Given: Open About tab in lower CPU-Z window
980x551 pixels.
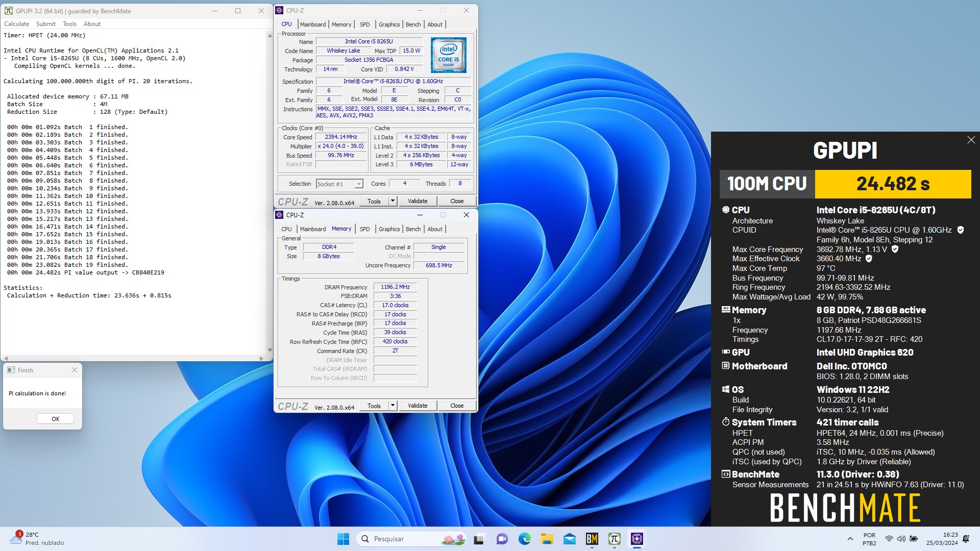Looking at the screenshot, I should (x=435, y=229).
